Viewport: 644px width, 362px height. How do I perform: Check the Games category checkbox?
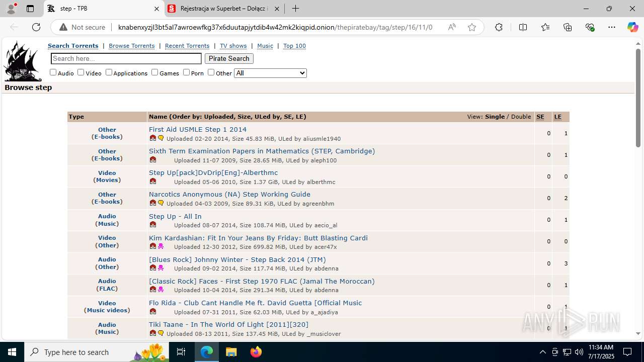(154, 72)
